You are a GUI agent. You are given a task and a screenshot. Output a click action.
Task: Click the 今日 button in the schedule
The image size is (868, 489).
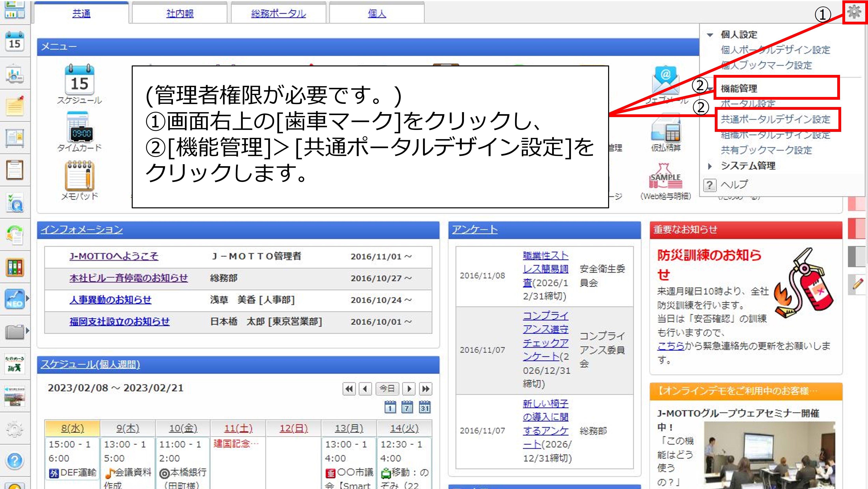tap(387, 389)
